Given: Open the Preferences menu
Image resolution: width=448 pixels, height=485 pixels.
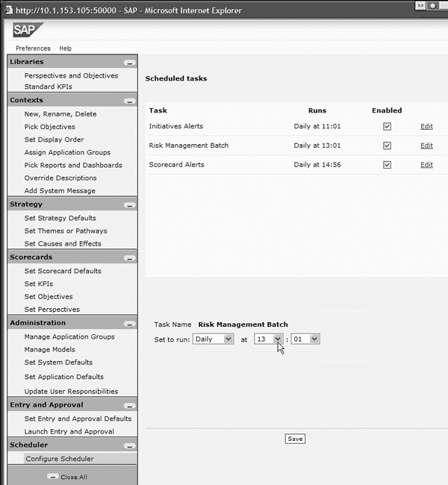Looking at the screenshot, I should click(33, 48).
